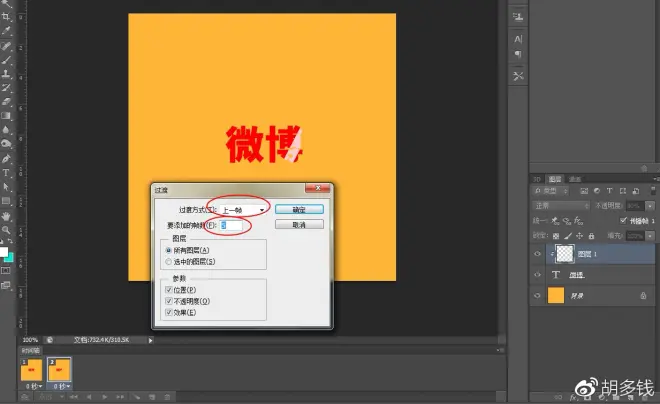
Task: Switch to the 3D panel tab
Action: point(537,179)
